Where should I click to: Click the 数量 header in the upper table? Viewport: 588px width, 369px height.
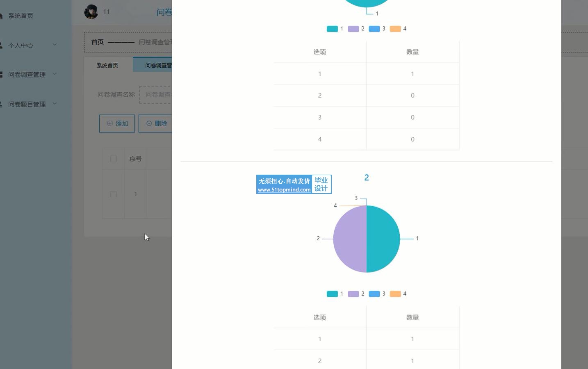coord(413,52)
